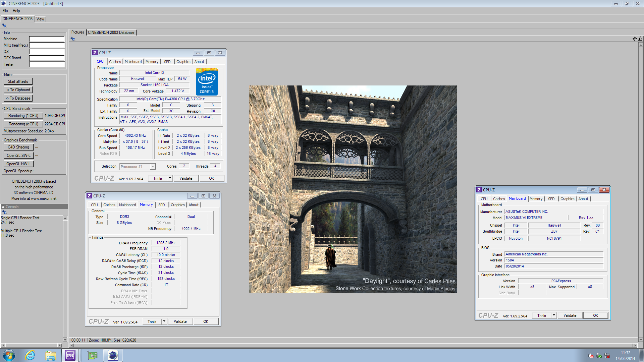The width and height of the screenshot is (644, 362).
Task: Open Tools dropdown arrow in CPU-Z Memory window
Action: 164,321
